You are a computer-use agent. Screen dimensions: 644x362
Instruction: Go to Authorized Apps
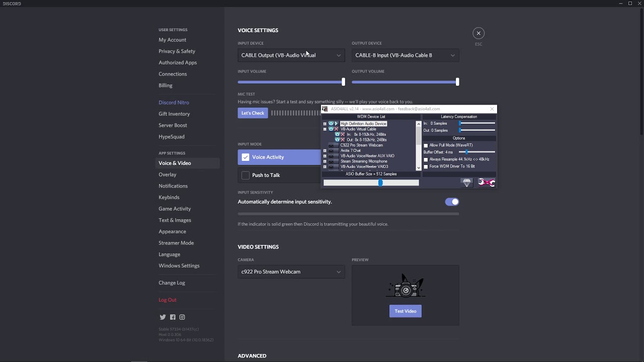click(x=178, y=63)
